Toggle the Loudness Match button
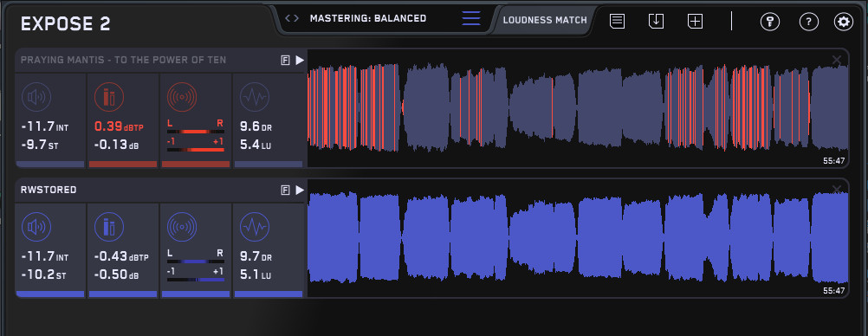This screenshot has height=336, width=868. point(545,21)
